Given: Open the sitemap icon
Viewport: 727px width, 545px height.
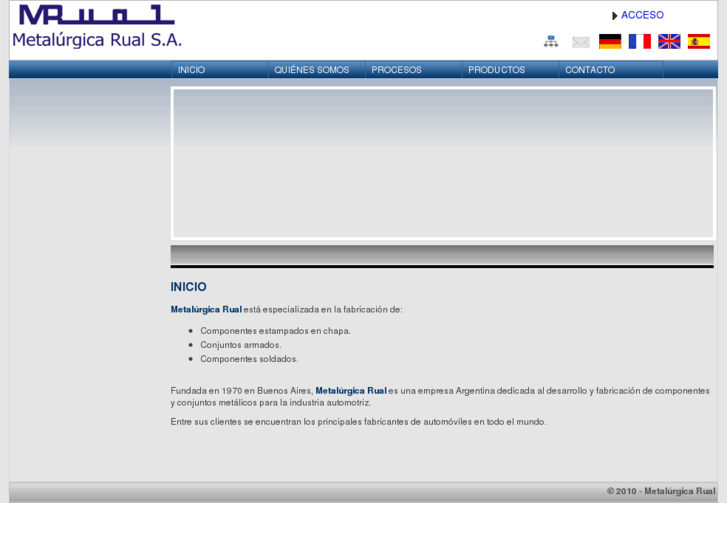Looking at the screenshot, I should click(551, 42).
